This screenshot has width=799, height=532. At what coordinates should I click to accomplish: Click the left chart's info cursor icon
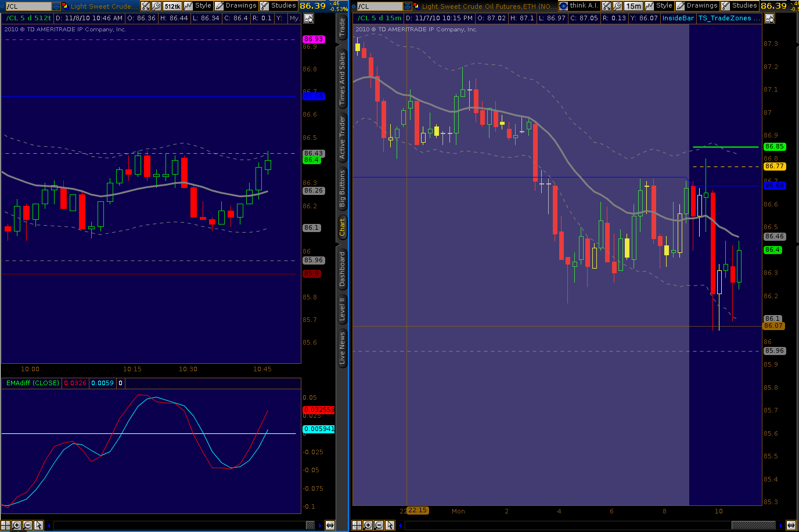pyautogui.click(x=308, y=18)
